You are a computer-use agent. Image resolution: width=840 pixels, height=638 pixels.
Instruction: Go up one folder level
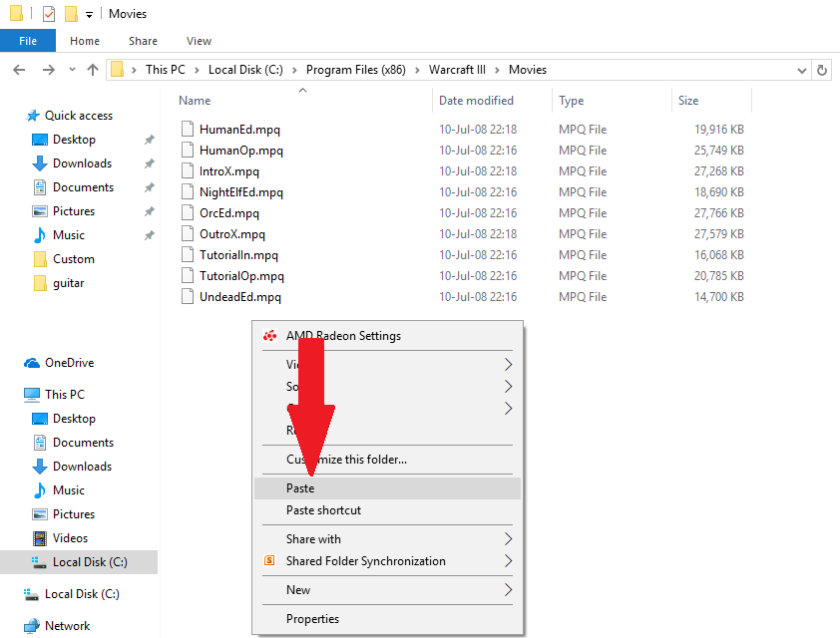pyautogui.click(x=93, y=70)
